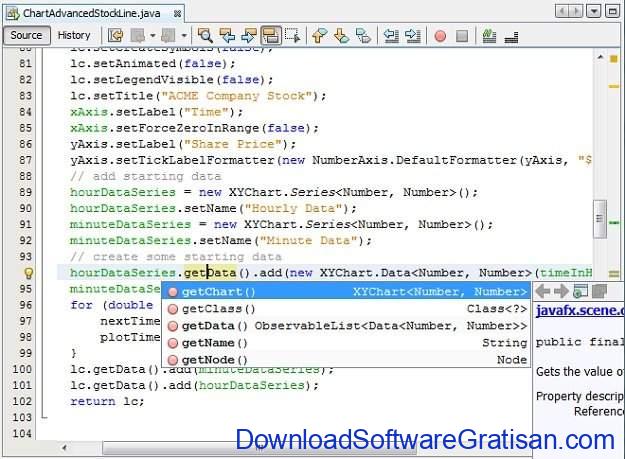Click Javadoc popup back arrow
625x459 pixels.
tap(542, 291)
